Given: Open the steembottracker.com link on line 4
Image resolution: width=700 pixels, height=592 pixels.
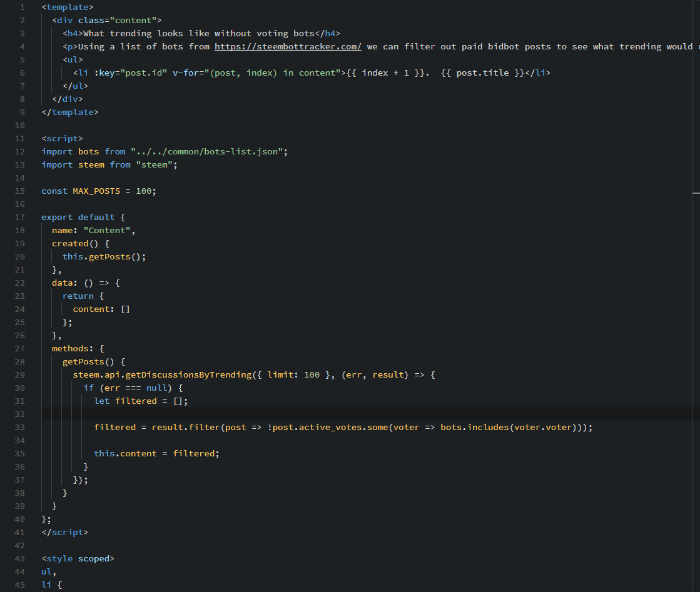Looking at the screenshot, I should (288, 46).
